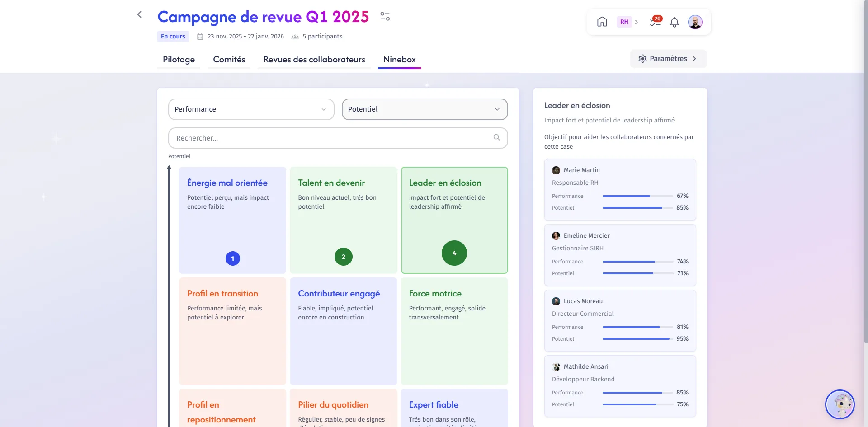Click Emeline Mercier's avatar
The height and width of the screenshot is (427, 868).
pos(556,236)
